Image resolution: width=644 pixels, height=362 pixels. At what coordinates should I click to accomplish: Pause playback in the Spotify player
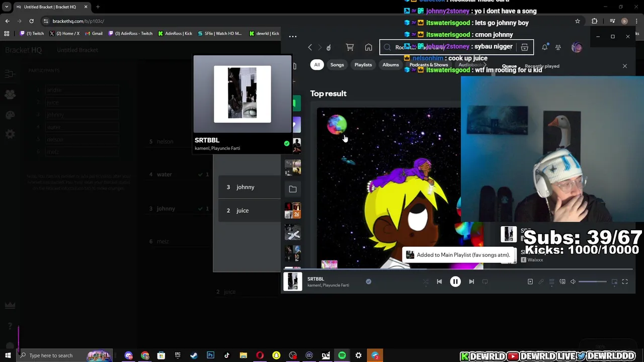(x=455, y=282)
